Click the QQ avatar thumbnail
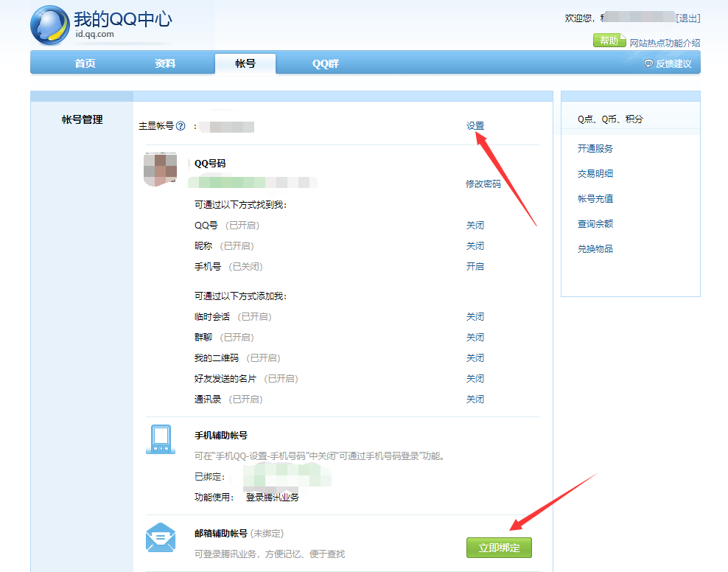This screenshot has width=728, height=572. click(x=160, y=170)
